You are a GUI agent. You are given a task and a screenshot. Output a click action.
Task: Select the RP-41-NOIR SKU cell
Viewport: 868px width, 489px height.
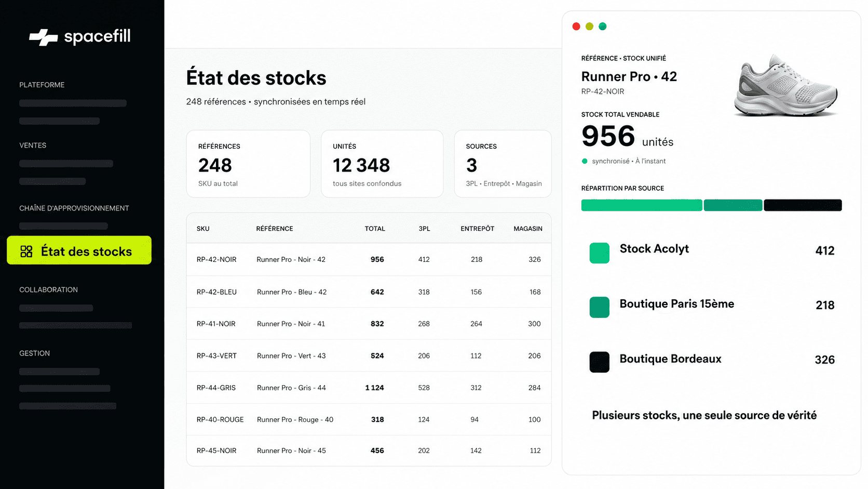pos(216,324)
